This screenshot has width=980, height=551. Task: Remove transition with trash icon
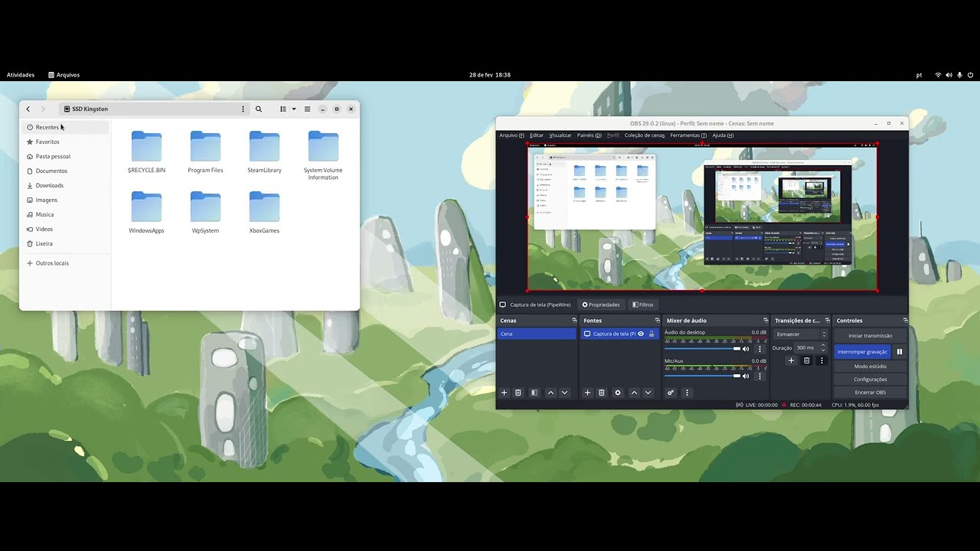pos(806,360)
